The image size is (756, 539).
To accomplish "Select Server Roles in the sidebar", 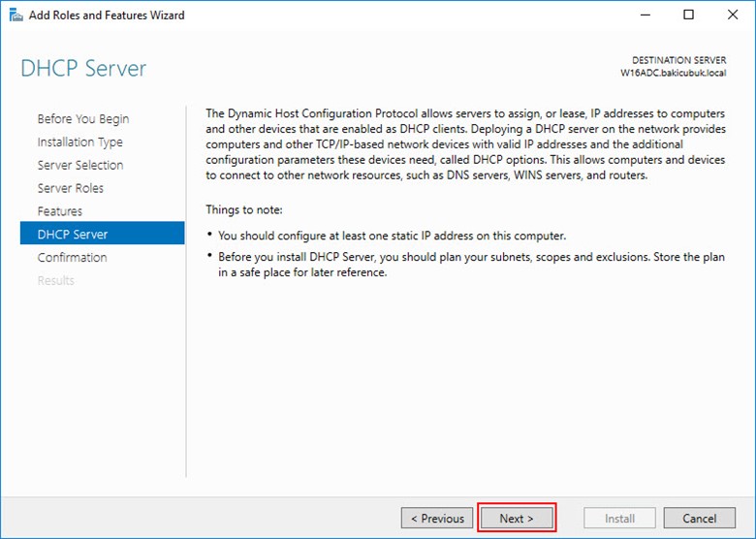I will 71,188.
